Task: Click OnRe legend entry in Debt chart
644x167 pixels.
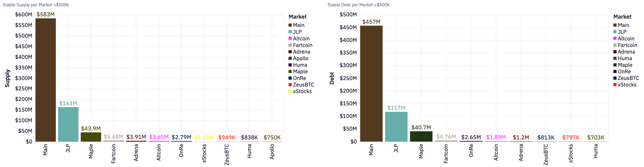Action: coord(624,72)
